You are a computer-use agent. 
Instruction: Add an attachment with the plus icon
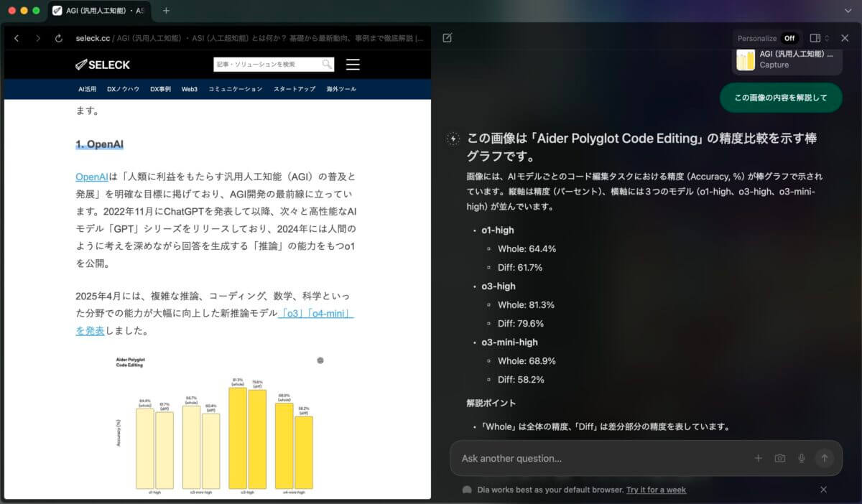(758, 458)
